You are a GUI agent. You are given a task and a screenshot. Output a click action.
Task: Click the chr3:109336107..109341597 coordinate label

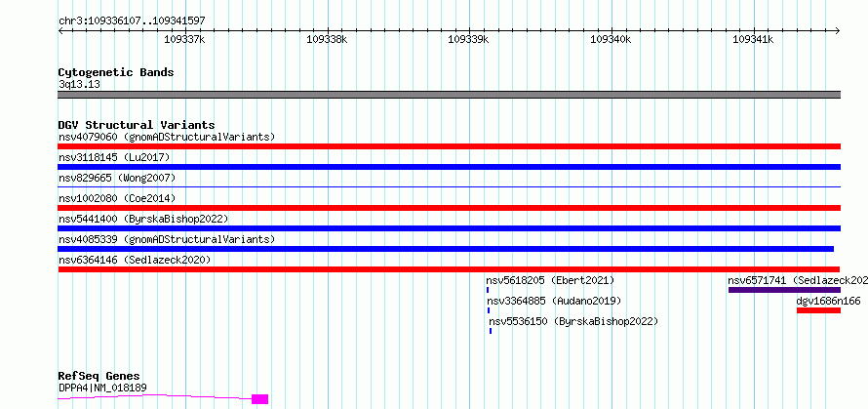132,20
